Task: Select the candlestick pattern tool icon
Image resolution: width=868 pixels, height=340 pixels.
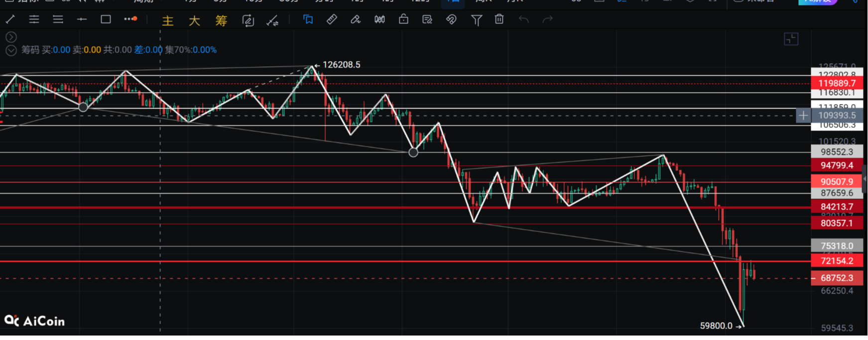Action: (379, 19)
